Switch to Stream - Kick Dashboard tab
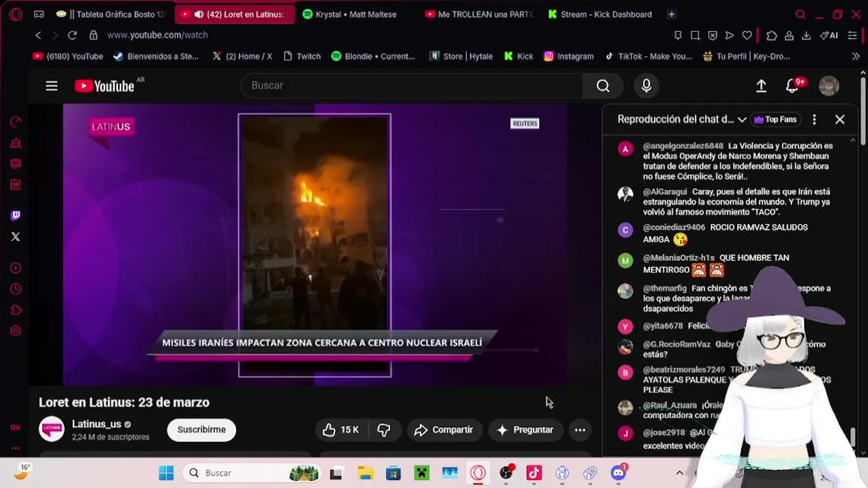Screen dimensions: 868x488 pyautogui.click(x=600, y=14)
